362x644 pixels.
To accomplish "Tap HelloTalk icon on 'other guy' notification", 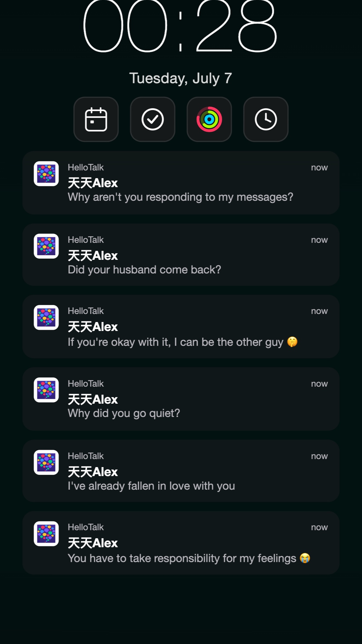I will 46,317.
